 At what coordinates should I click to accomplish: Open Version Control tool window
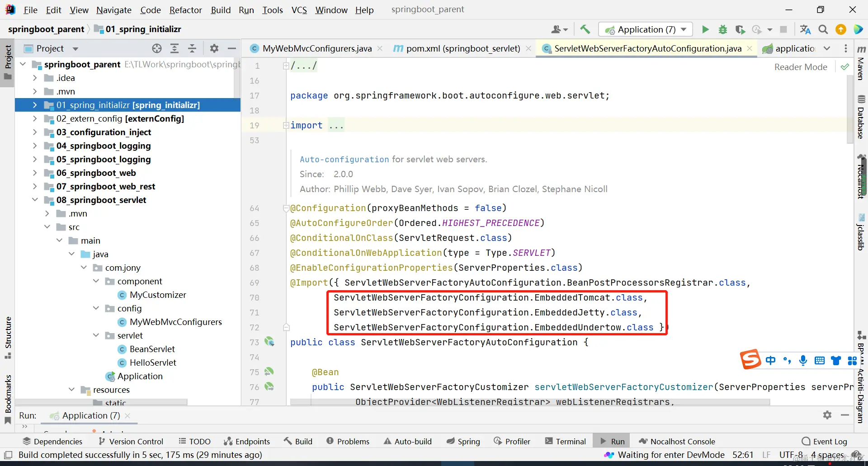pyautogui.click(x=131, y=441)
